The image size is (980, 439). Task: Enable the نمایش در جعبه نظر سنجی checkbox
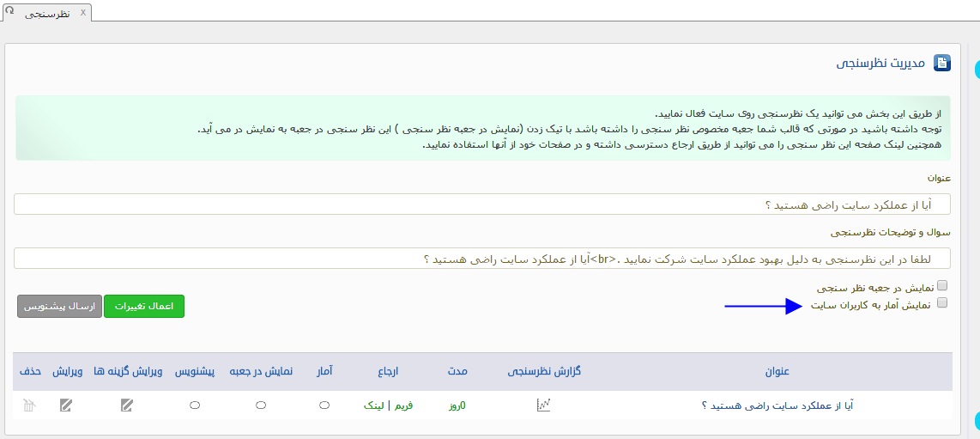point(942,285)
